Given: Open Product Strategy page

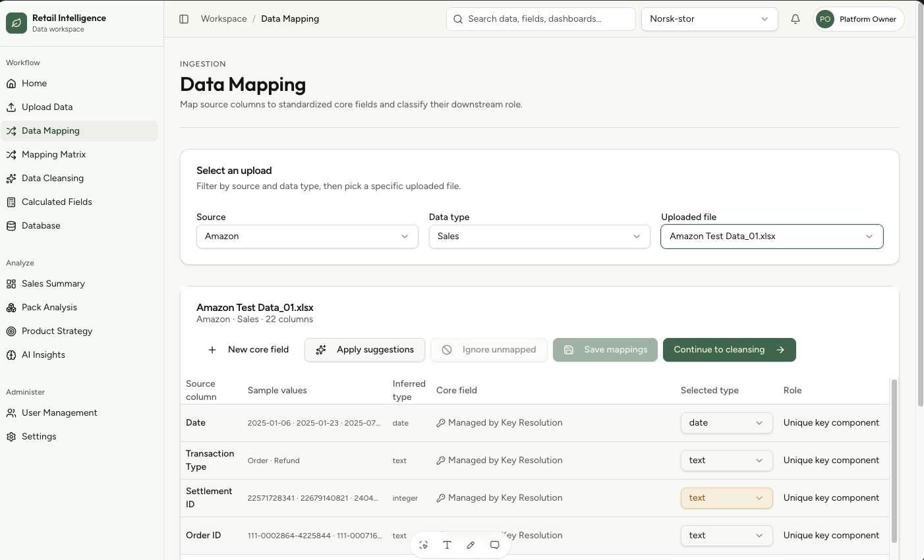Looking at the screenshot, I should (x=80, y=331).
